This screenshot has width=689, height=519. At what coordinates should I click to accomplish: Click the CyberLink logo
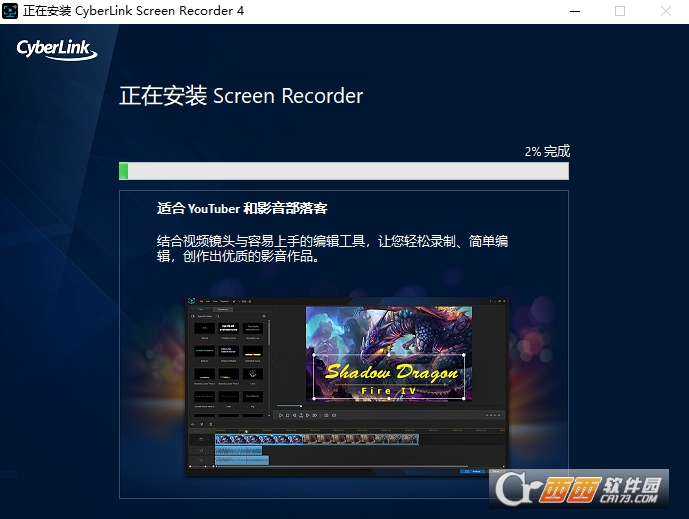coord(57,50)
